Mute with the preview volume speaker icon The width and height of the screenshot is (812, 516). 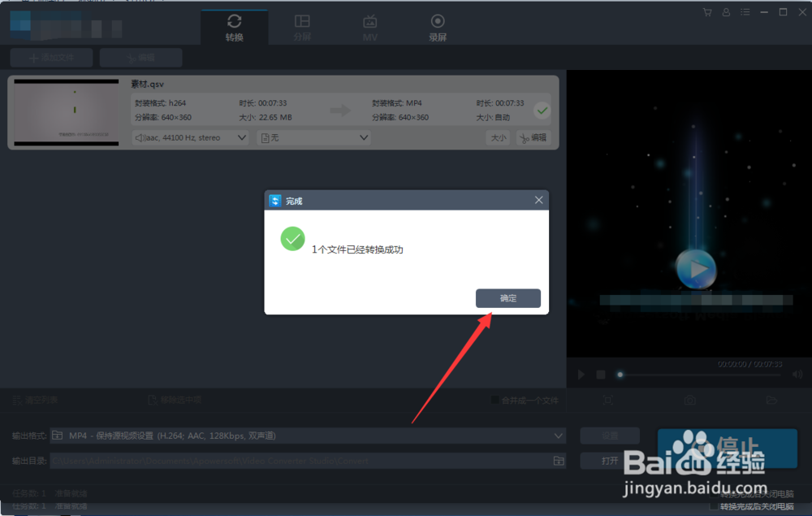(x=797, y=375)
